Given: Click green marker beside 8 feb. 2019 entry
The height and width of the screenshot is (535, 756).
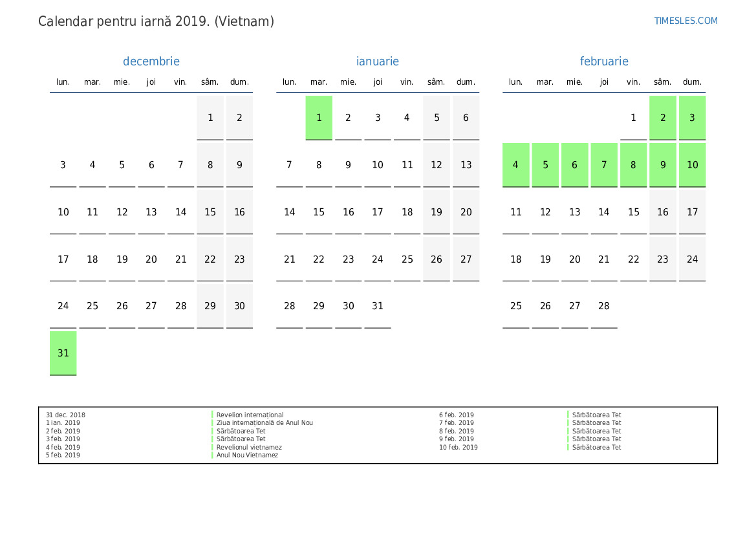Looking at the screenshot, I should pyautogui.click(x=568, y=431).
